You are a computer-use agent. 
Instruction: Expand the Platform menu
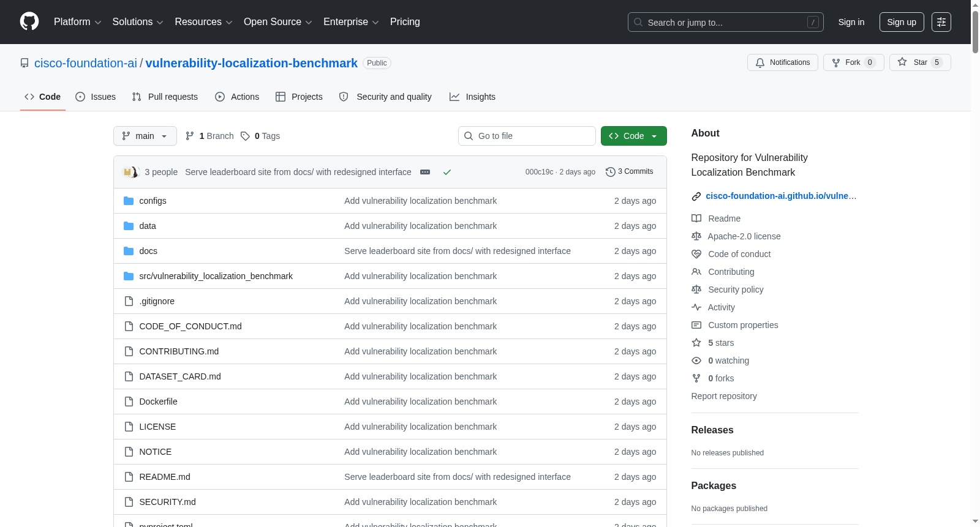tap(78, 22)
